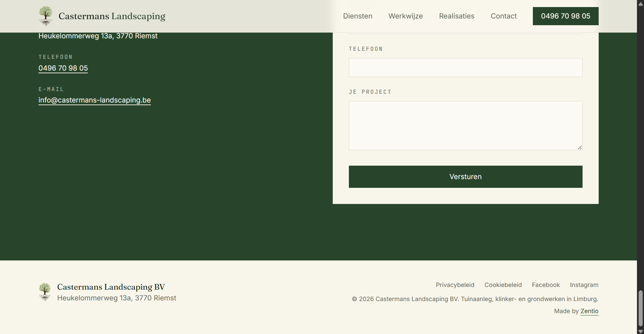
Task: Open the Diensten menu item
Action: (358, 16)
